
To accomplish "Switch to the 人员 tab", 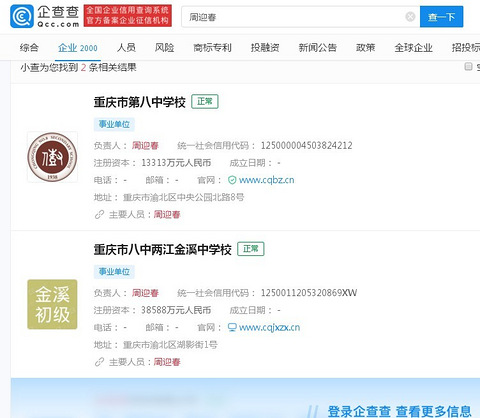I will point(126,48).
